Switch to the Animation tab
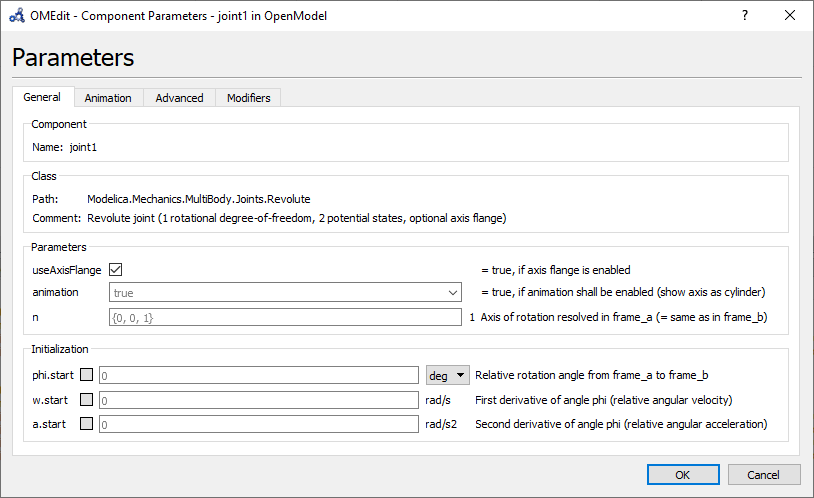 (108, 98)
